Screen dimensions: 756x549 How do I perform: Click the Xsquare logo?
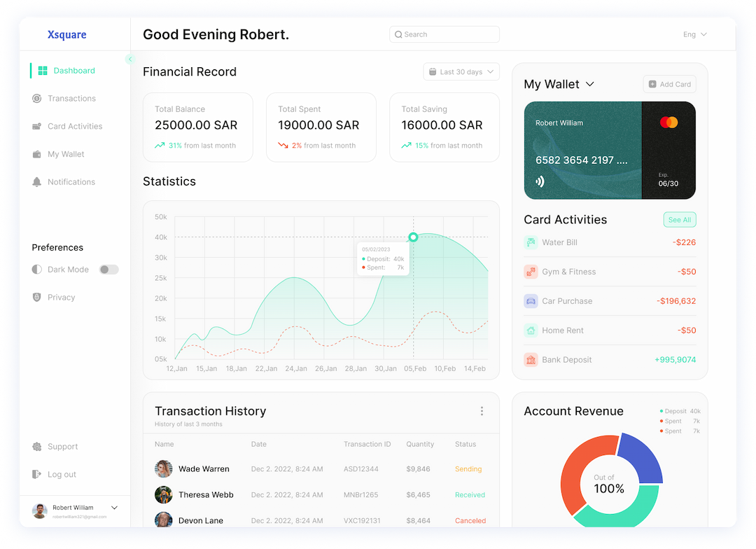click(67, 34)
